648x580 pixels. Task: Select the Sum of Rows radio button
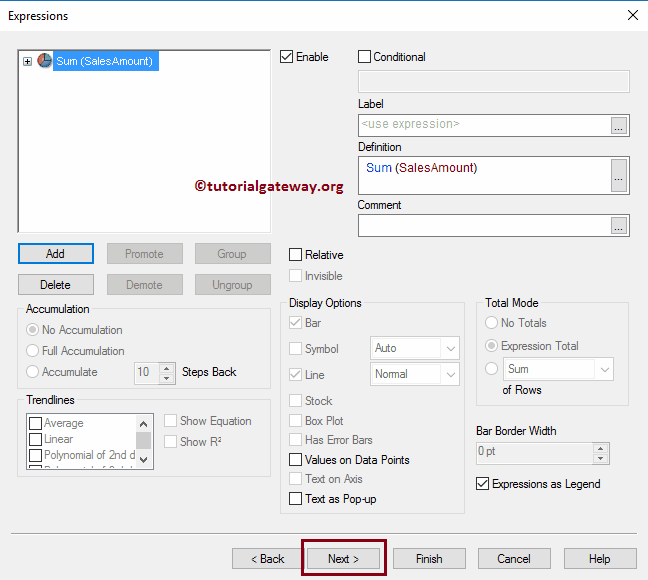click(491, 369)
